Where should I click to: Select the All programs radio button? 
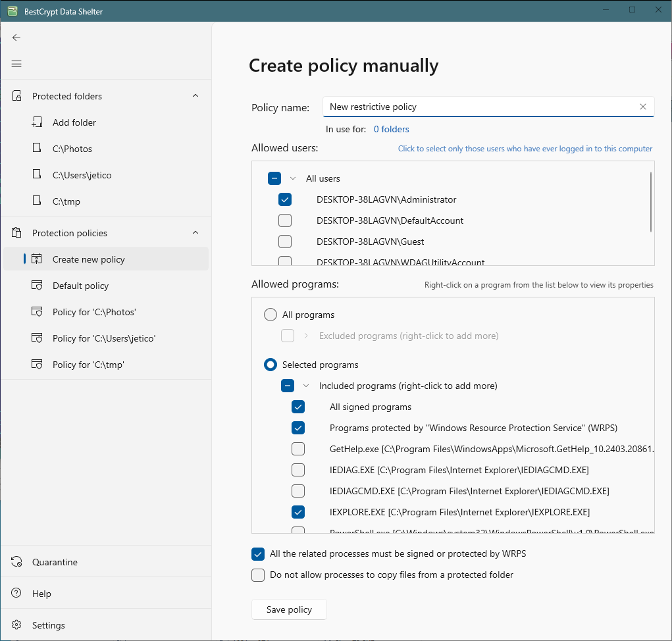pos(271,315)
